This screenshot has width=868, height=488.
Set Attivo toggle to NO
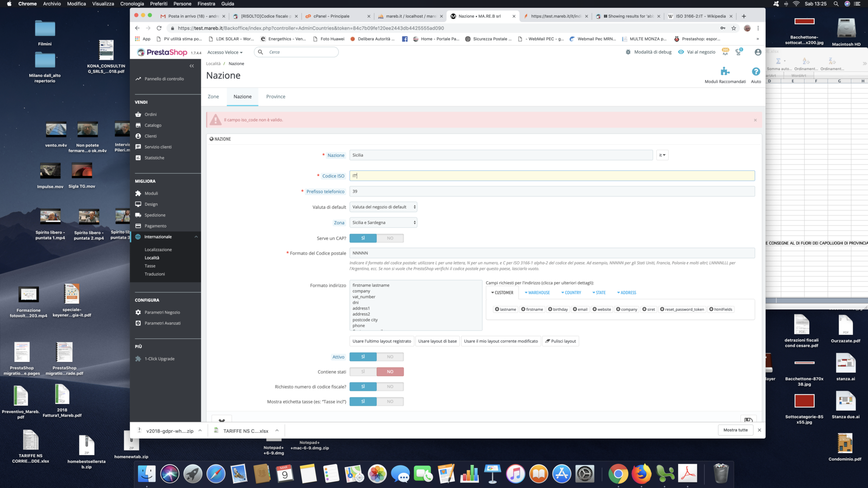(x=390, y=357)
